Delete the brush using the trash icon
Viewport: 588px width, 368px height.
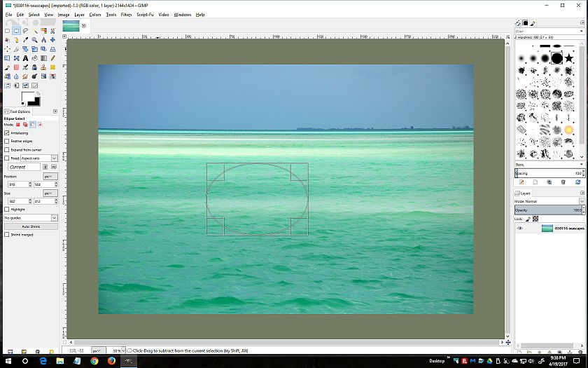pyautogui.click(x=563, y=182)
